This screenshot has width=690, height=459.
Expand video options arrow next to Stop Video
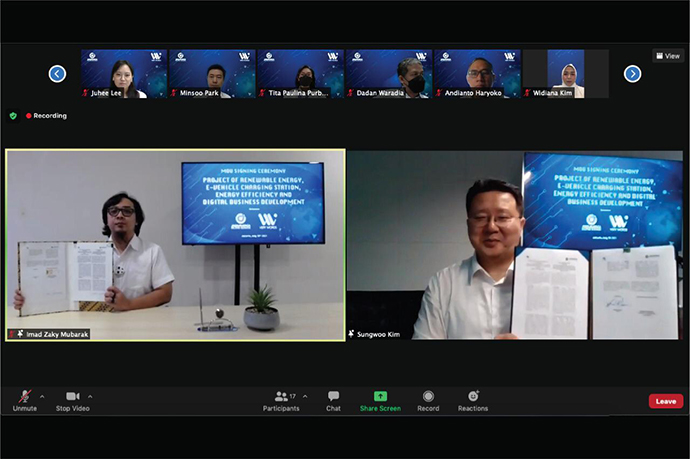[90, 395]
